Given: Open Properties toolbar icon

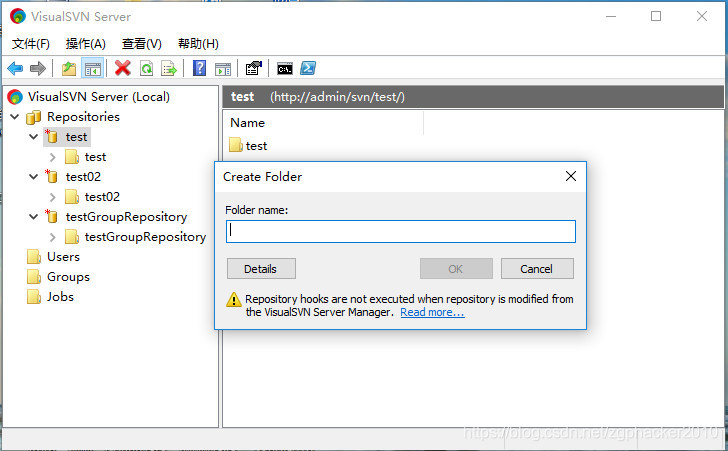Looking at the screenshot, I should 254,68.
